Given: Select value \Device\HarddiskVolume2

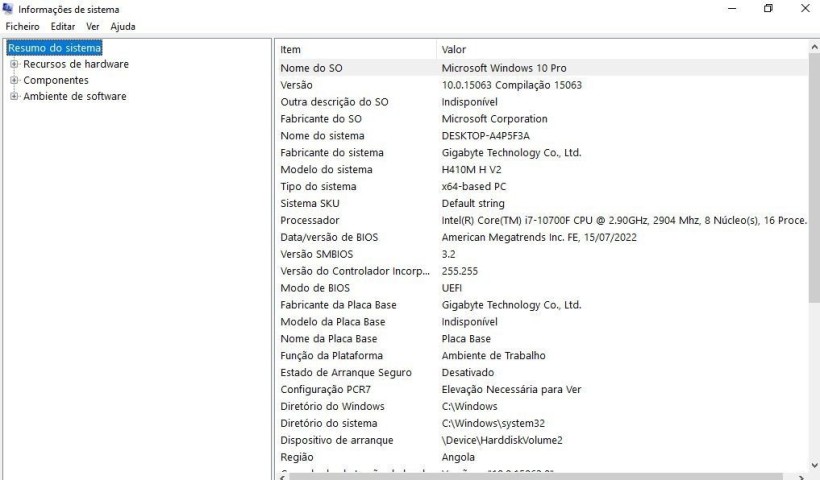Looking at the screenshot, I should click(x=502, y=440).
